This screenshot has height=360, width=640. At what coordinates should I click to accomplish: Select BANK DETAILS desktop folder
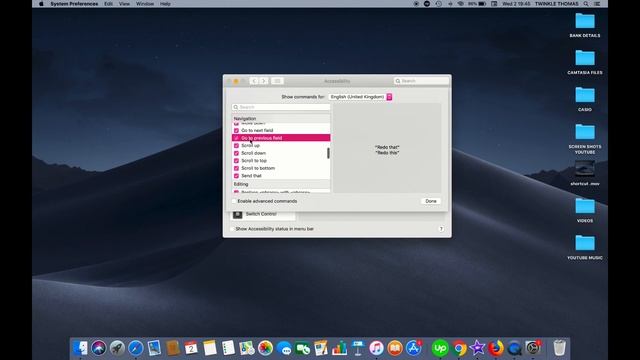tap(585, 25)
